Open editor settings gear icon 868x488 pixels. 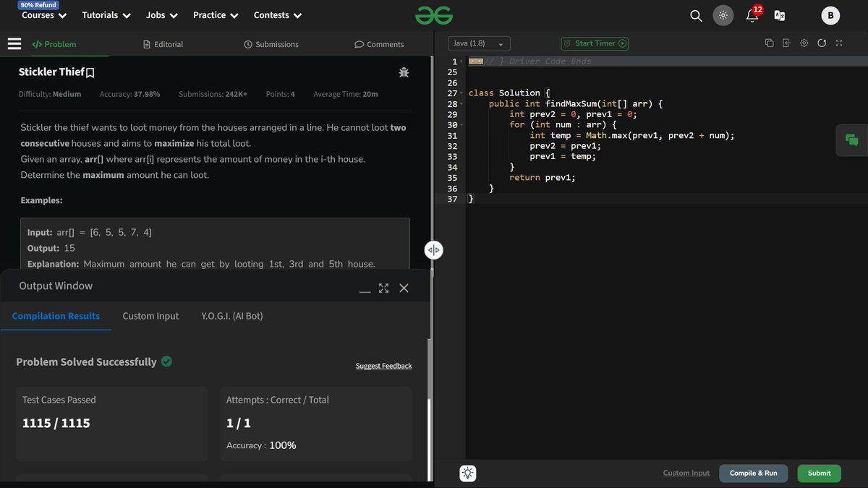tap(804, 43)
